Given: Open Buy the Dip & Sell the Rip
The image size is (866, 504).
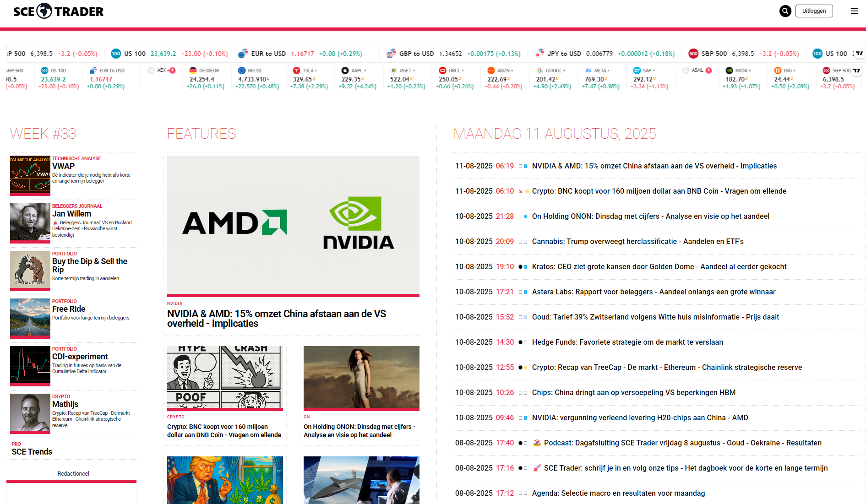Looking at the screenshot, I should tap(90, 266).
